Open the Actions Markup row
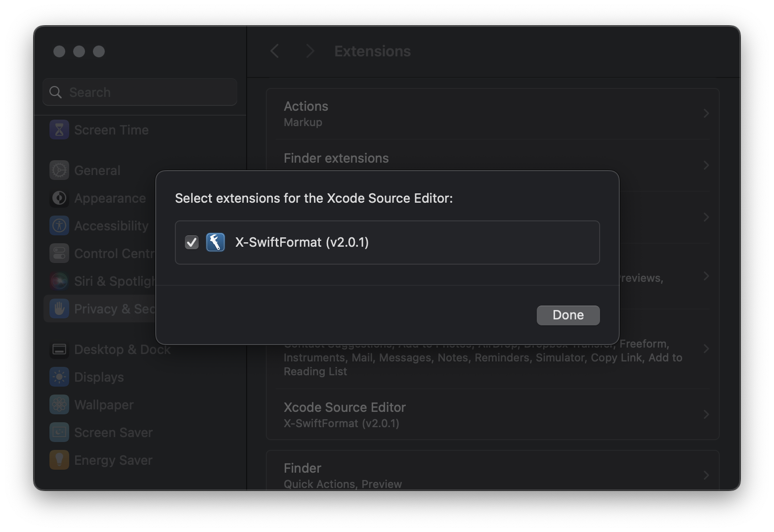Viewport: 774px width, 532px height. coord(492,114)
